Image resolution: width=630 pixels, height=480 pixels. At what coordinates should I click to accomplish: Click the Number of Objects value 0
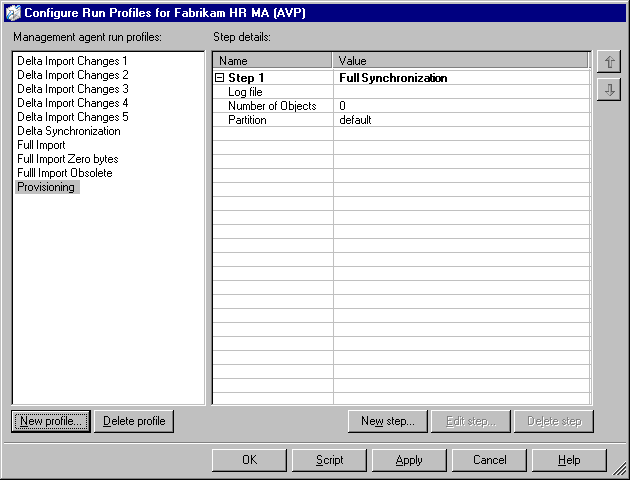[x=342, y=106]
